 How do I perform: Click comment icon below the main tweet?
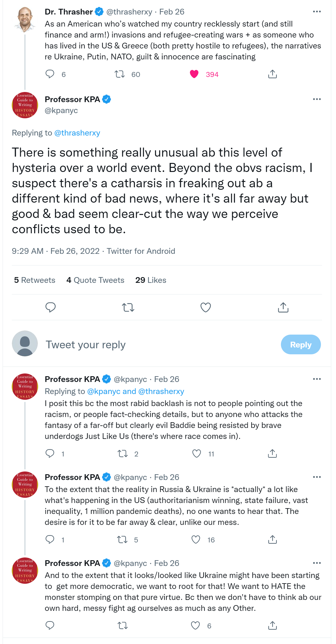click(50, 307)
